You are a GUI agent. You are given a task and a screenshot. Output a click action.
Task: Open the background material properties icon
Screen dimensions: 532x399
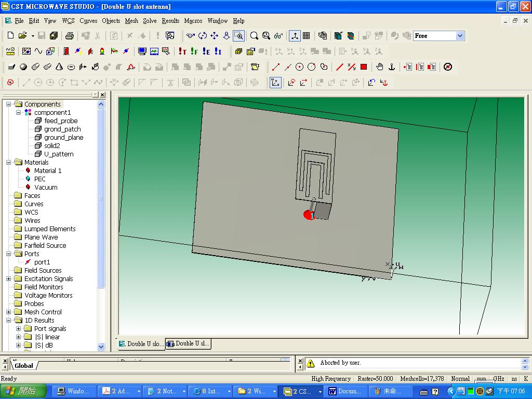26,51
